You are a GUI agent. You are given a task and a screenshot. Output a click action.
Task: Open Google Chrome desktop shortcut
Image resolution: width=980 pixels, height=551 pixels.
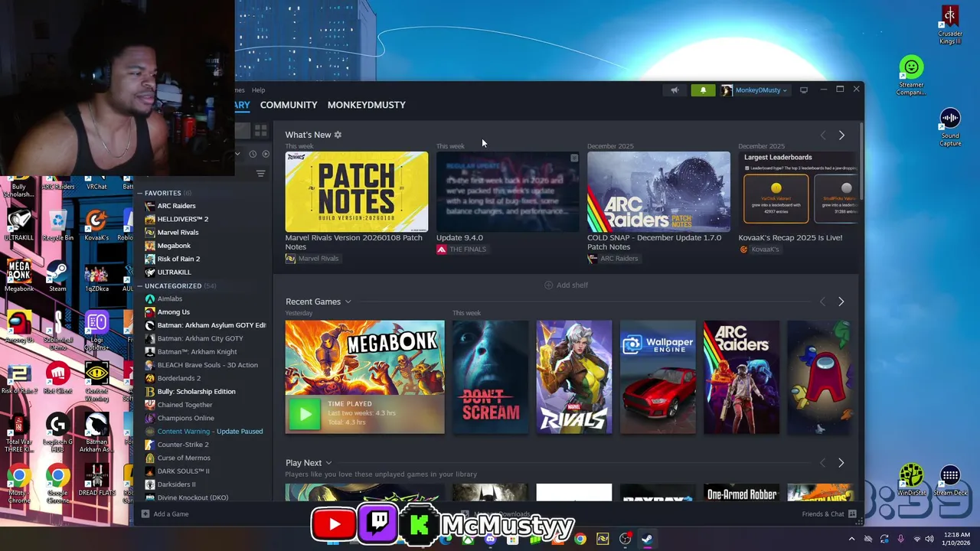pos(57,484)
